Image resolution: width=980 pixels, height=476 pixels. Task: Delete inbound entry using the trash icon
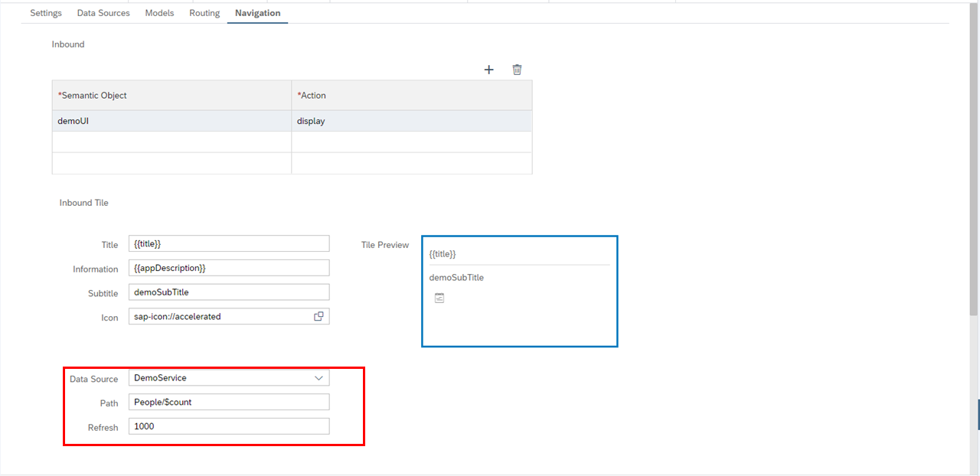[x=517, y=70]
